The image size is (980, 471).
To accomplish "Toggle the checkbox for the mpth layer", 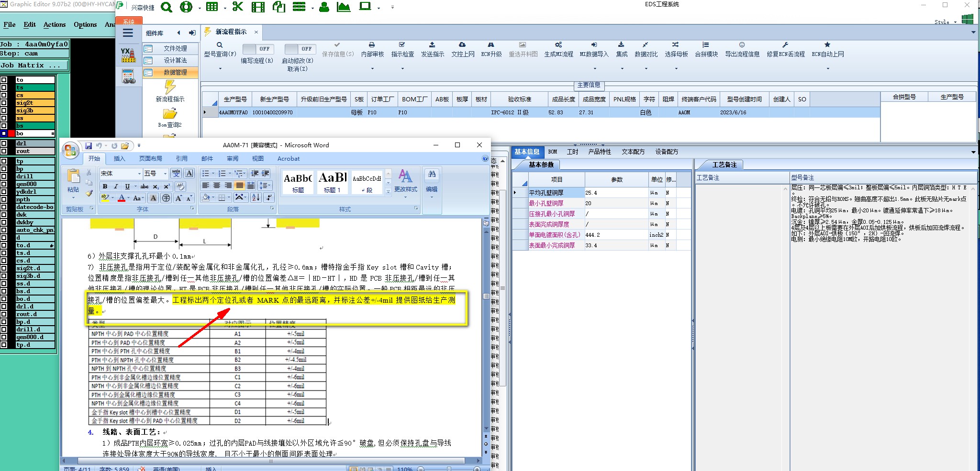I will 4,199.
